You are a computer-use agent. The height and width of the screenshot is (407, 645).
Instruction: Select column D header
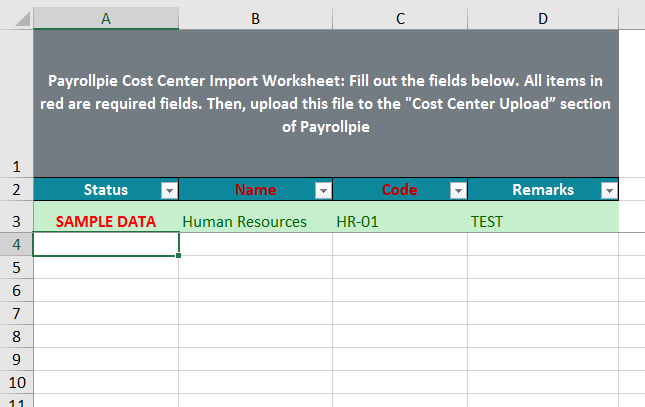click(543, 19)
